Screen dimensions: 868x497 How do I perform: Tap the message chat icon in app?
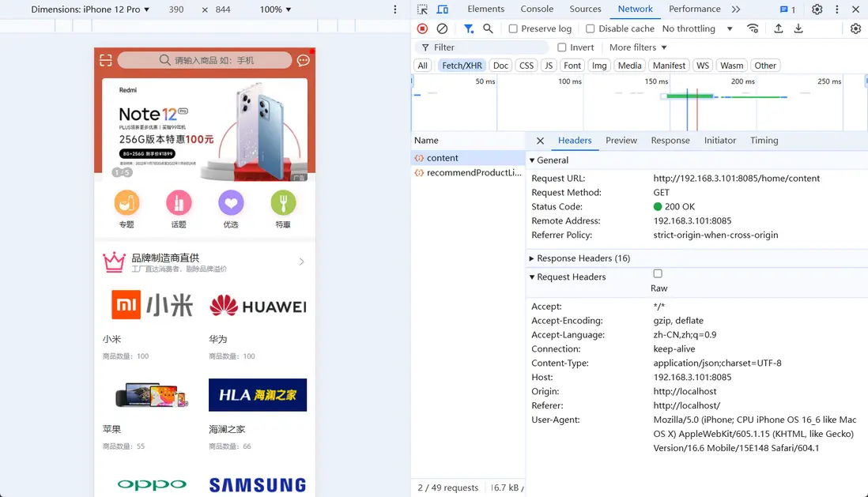[304, 60]
